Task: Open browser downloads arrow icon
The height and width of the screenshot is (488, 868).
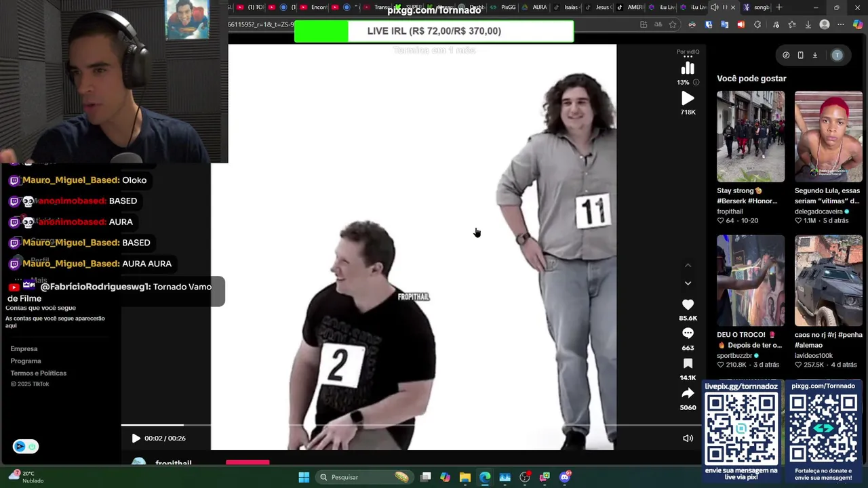Action: [808, 24]
